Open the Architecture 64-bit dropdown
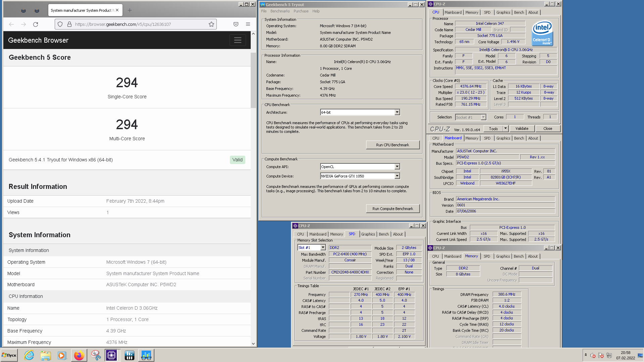The image size is (644, 362). coord(397,112)
